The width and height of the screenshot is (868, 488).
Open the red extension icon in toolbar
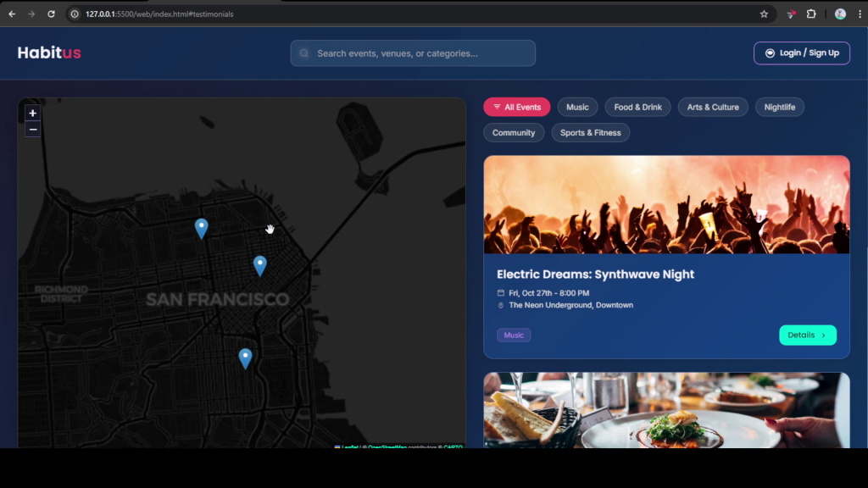pos(791,14)
